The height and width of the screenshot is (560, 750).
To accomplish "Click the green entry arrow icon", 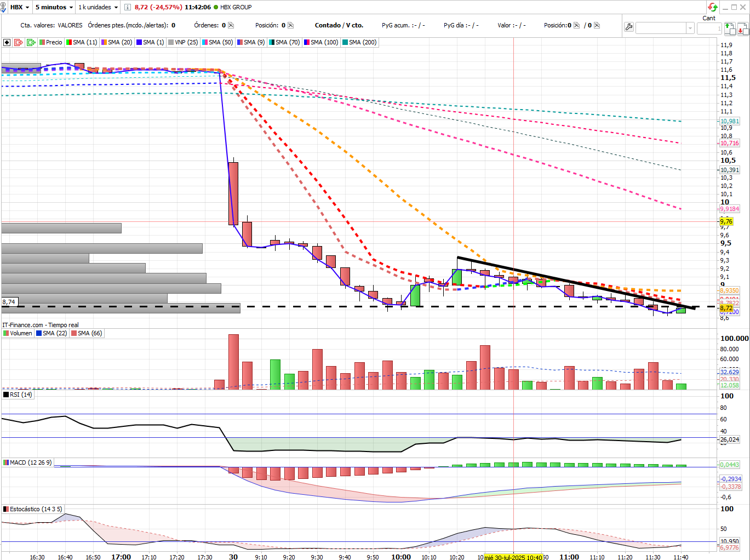I will pyautogui.click(x=31, y=42).
